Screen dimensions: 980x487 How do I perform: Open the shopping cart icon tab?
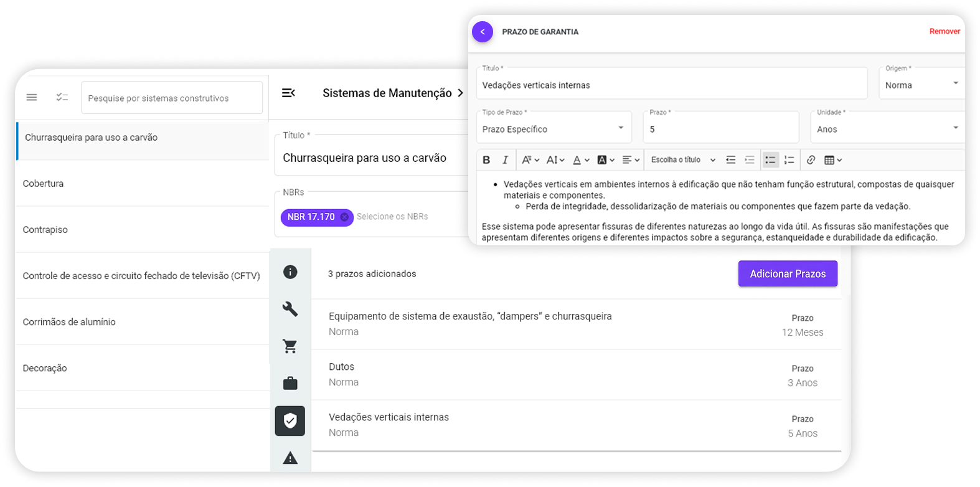[290, 346]
